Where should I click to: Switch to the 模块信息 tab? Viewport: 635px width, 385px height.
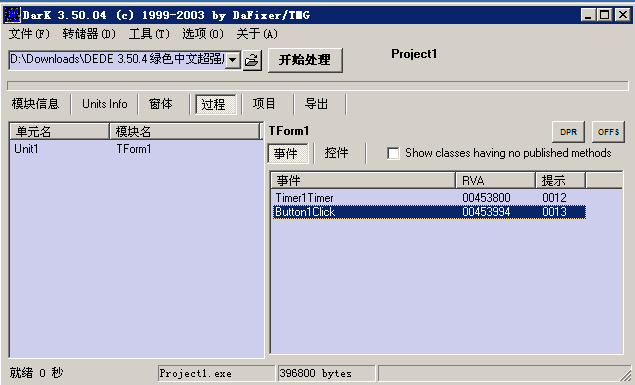pos(36,104)
